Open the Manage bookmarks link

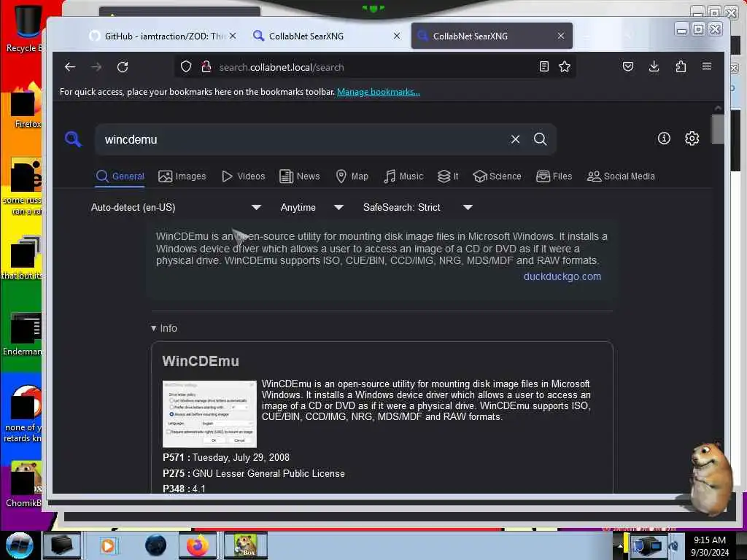tap(379, 92)
